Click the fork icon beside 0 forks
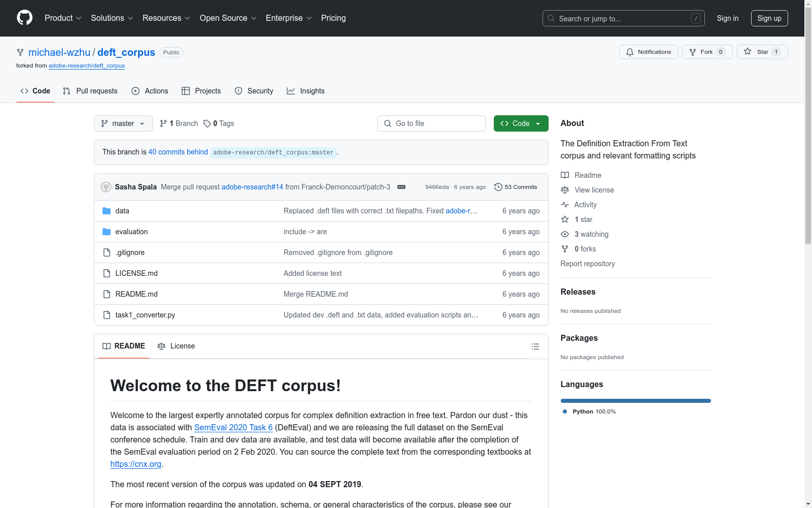The height and width of the screenshot is (508, 812). [x=565, y=249]
